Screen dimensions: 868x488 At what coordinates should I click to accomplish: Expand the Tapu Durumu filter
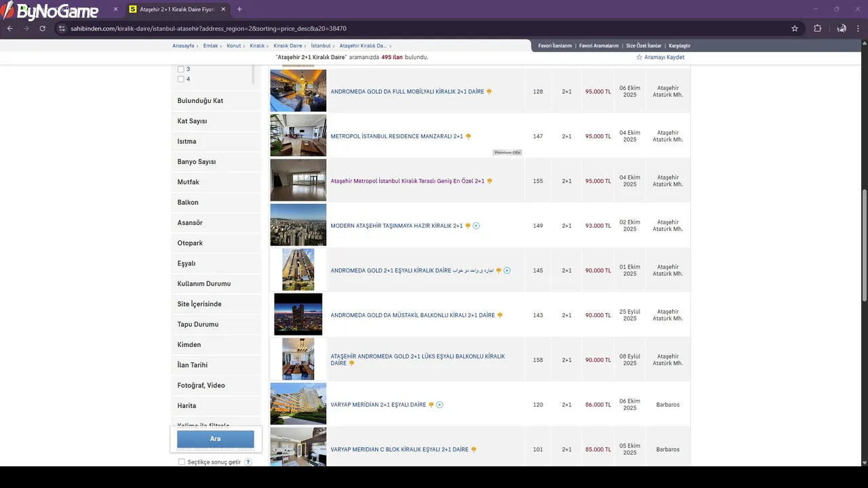point(216,325)
